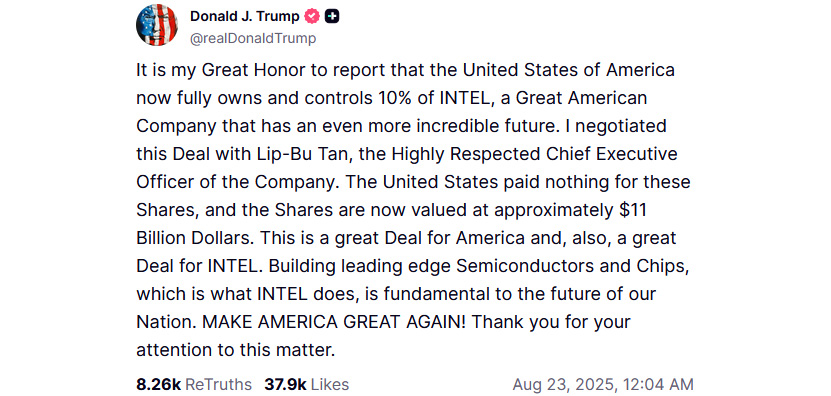The image size is (831, 396).
Task: View the 37.9k likes count
Action: [x=285, y=384]
